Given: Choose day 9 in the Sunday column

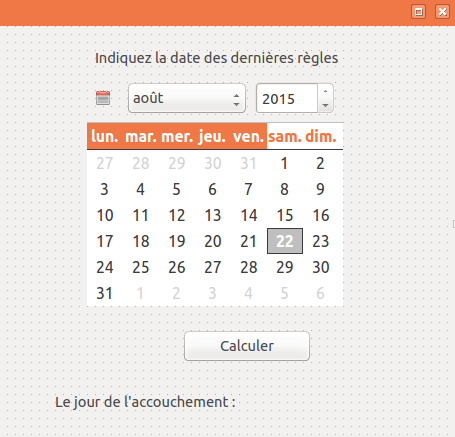Looking at the screenshot, I should (321, 189).
